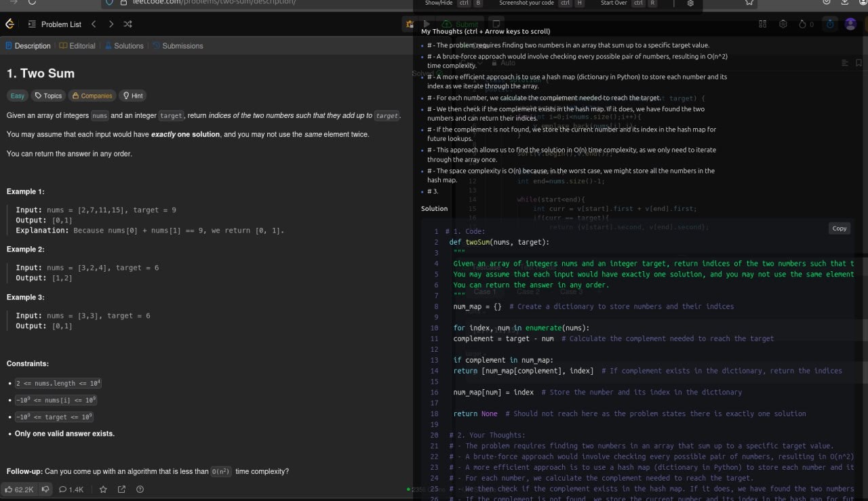Open LeetCode settings gear in header
Viewport: 868px width, 501px height.
click(x=783, y=24)
